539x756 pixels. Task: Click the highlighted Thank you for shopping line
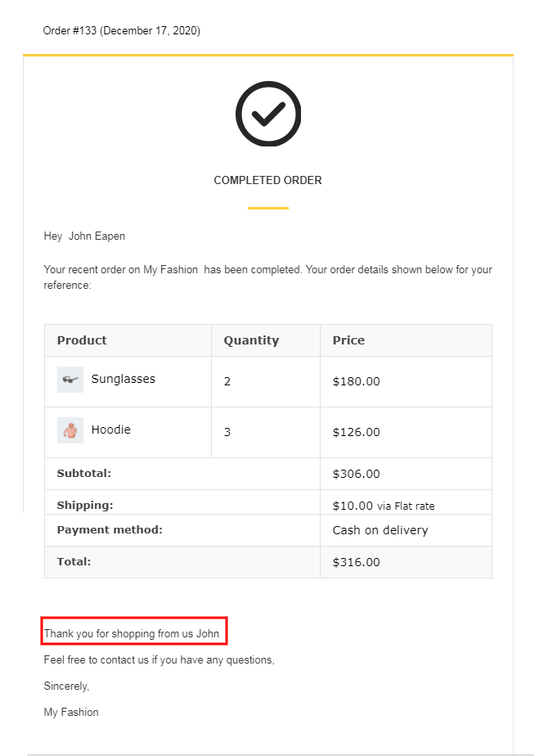tap(132, 633)
